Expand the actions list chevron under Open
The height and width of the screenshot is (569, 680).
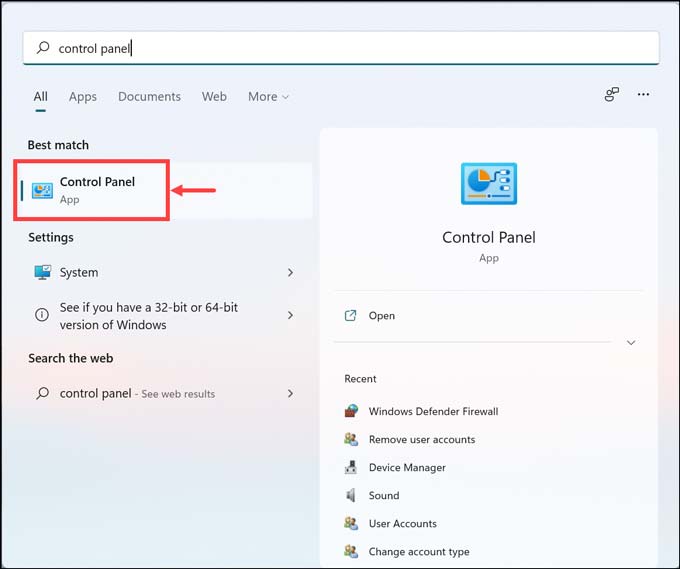pyautogui.click(x=631, y=342)
